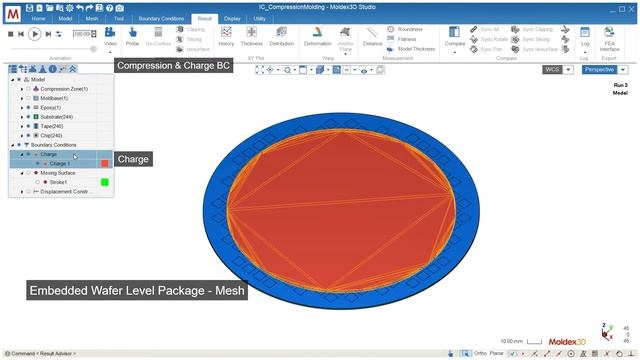This screenshot has height=360, width=640.
Task: Click the info panel icon above tree
Action: point(53,69)
